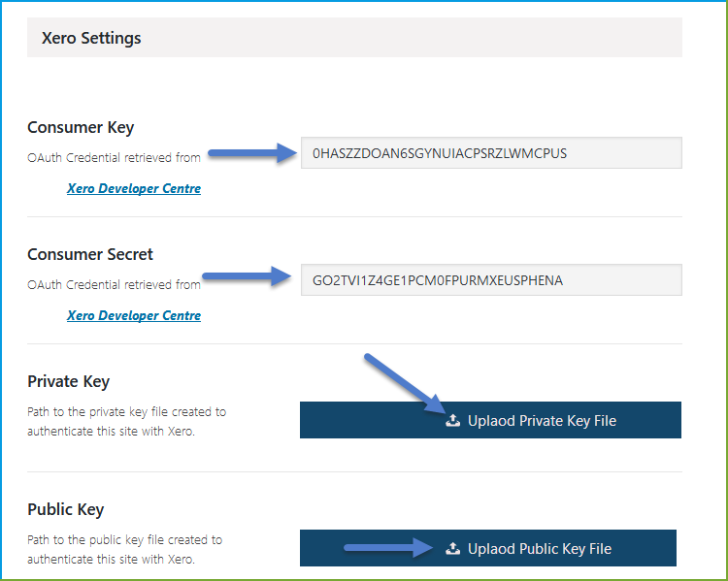The width and height of the screenshot is (728, 581).
Task: Click upload icon on Private Key File button
Action: pyautogui.click(x=452, y=420)
